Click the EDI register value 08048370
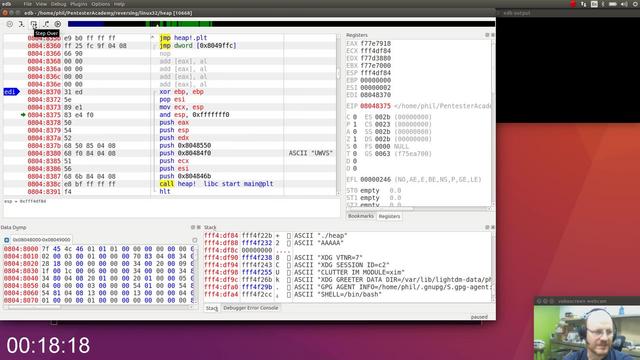This screenshot has width=640, height=360. 376,95
